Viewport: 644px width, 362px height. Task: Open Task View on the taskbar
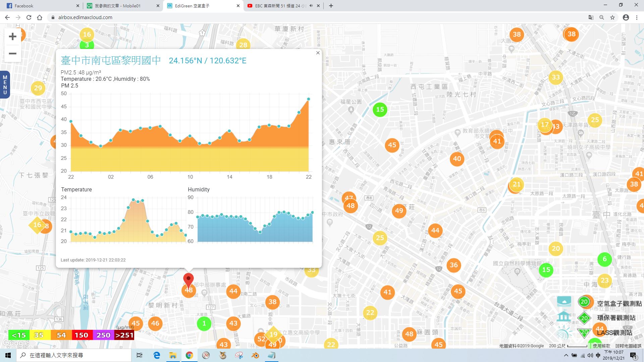(140, 355)
